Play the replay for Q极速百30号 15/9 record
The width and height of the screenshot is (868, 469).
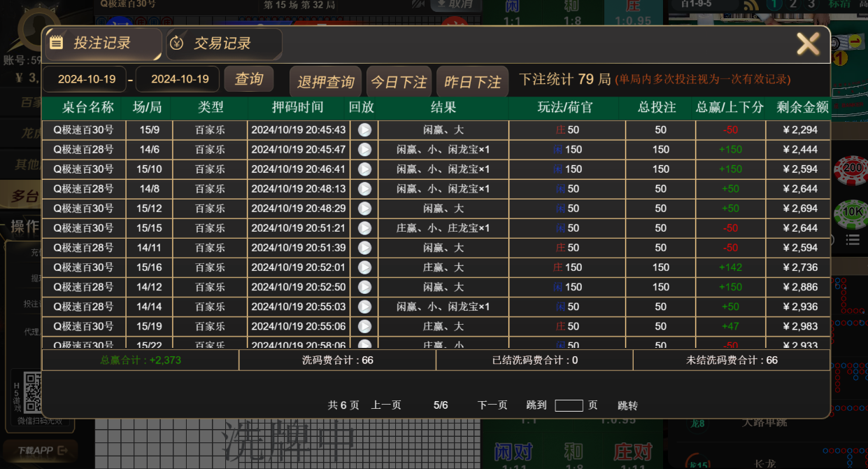[x=365, y=129]
